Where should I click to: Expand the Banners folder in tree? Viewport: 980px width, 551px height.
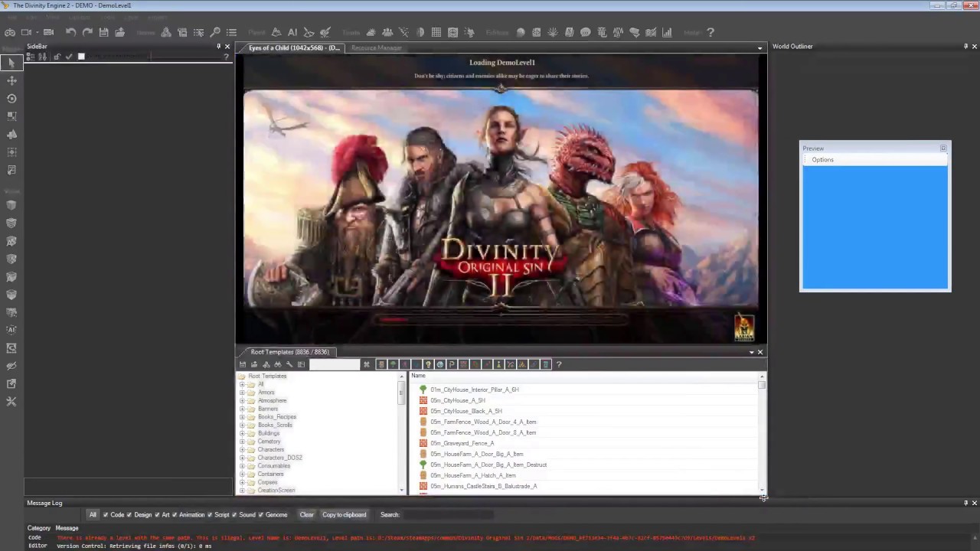[242, 409]
